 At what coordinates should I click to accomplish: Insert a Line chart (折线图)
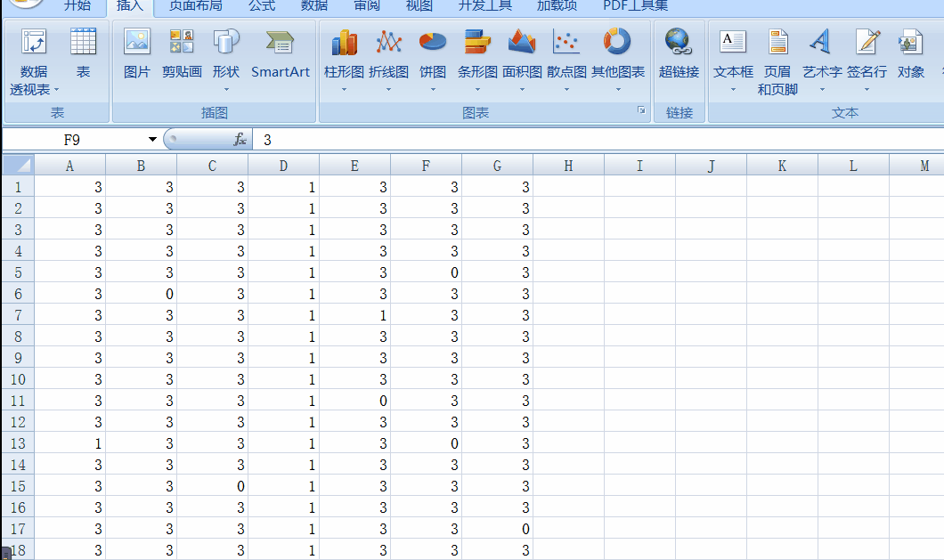click(x=388, y=61)
